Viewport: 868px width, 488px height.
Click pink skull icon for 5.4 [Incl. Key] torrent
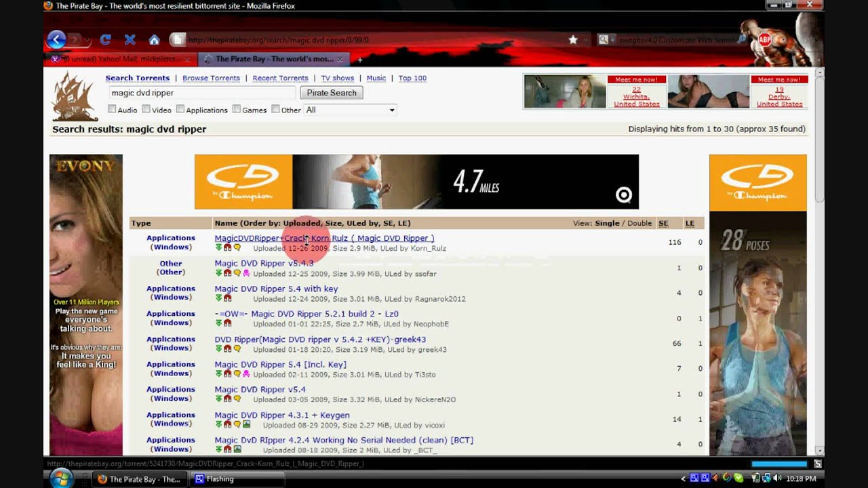(246, 374)
